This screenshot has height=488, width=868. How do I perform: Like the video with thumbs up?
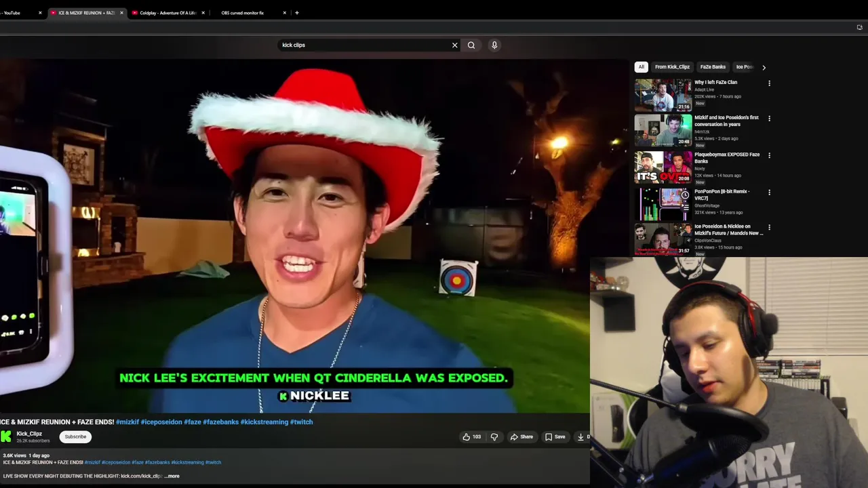pyautogui.click(x=471, y=436)
